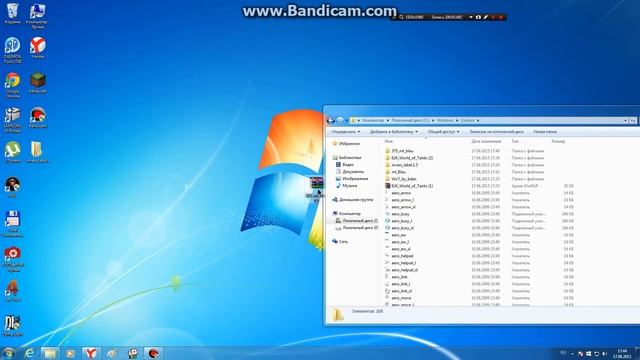Viewport: 640px width, 360px height.
Task: Sort by the Размер column header
Action: 558,141
